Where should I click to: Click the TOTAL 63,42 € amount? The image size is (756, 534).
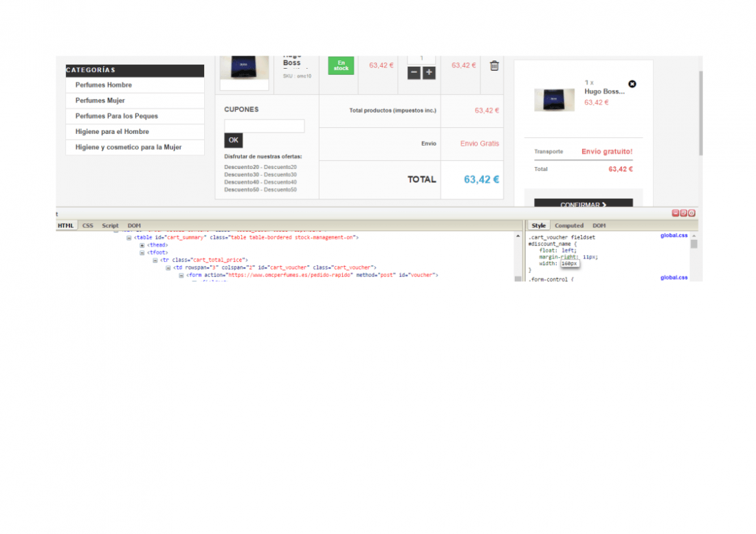481,180
